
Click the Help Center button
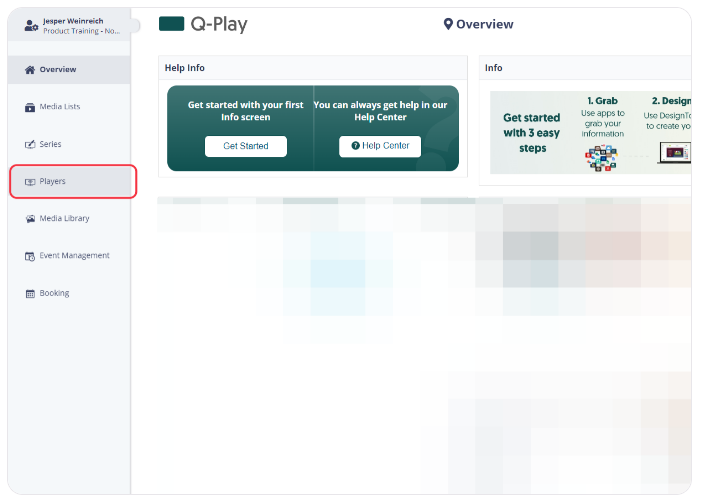(x=380, y=146)
